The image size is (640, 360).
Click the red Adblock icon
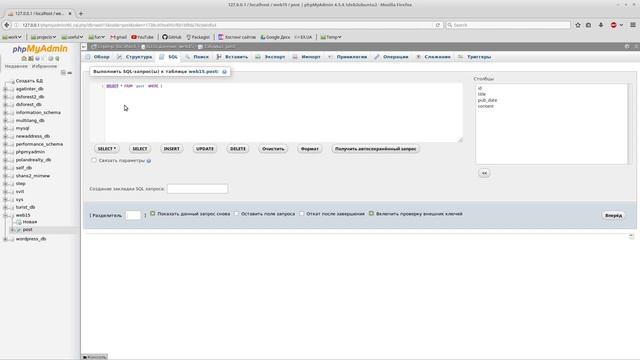tap(613, 25)
